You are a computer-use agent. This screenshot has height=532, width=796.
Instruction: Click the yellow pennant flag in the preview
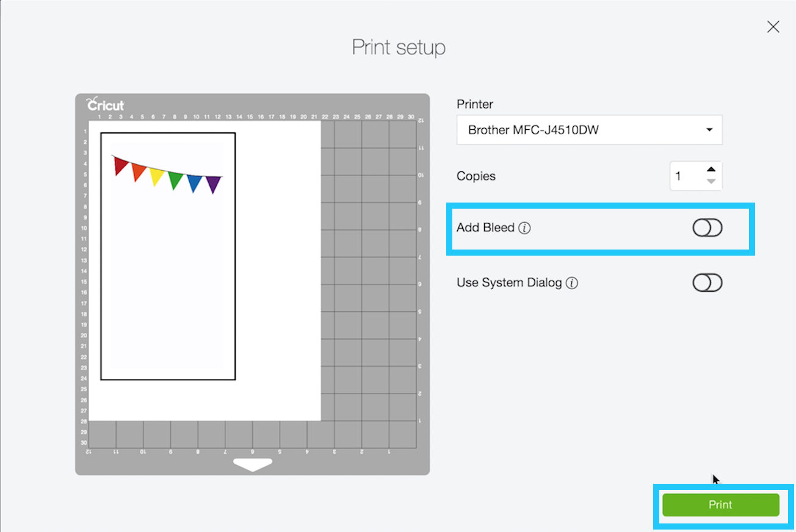point(157,176)
